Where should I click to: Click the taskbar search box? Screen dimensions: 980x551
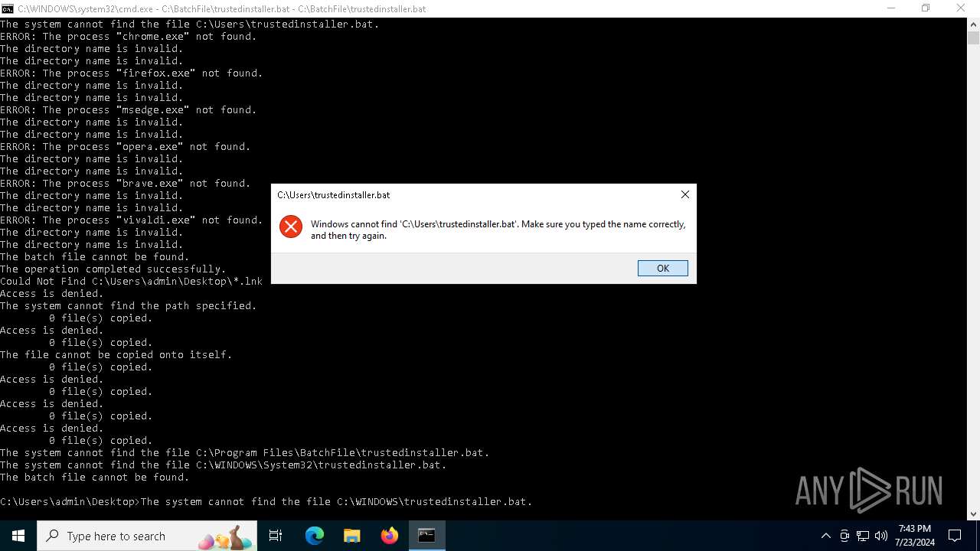[147, 536]
